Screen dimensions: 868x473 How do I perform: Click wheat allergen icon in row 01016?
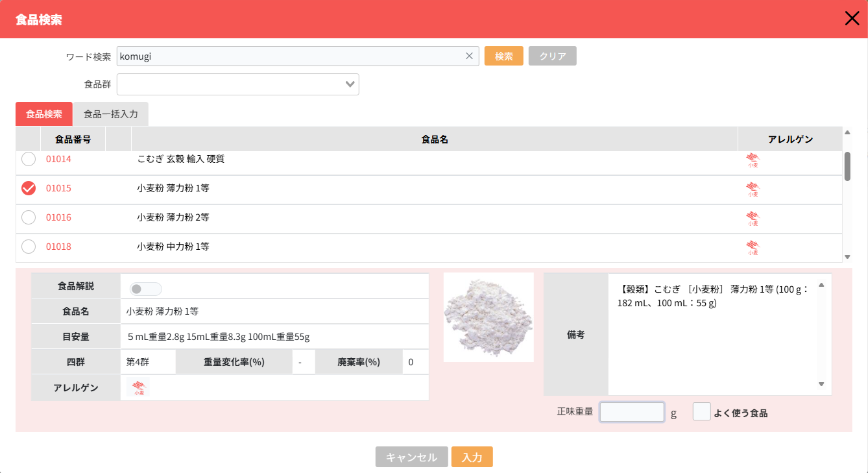point(753,219)
